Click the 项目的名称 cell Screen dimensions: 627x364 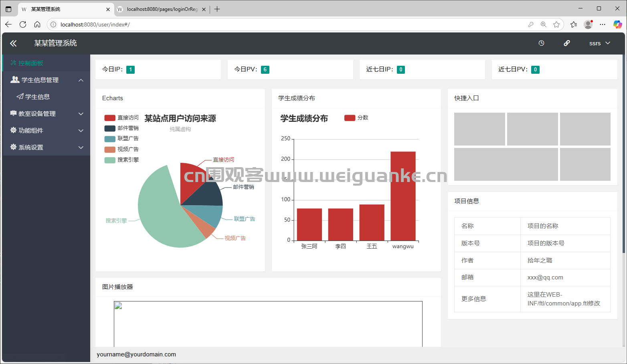565,226
